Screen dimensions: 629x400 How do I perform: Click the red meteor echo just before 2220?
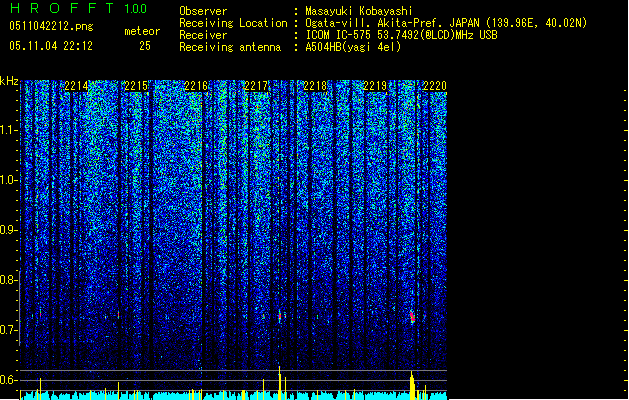412,317
